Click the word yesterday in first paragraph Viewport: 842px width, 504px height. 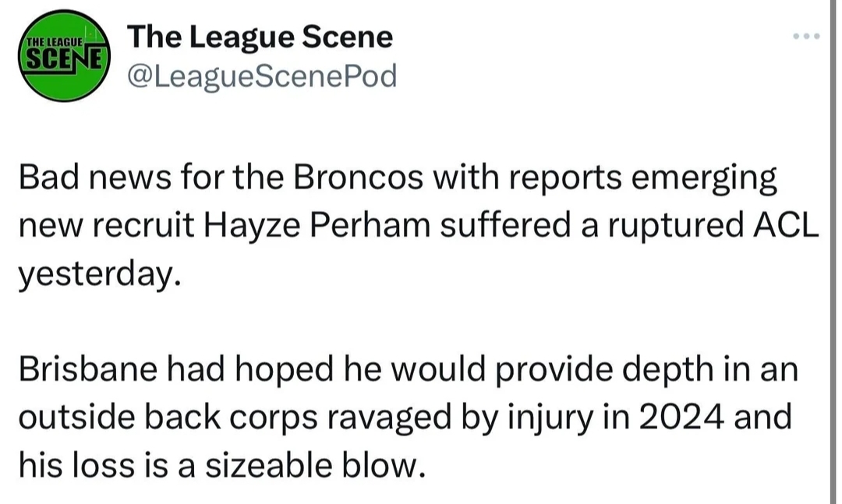click(x=96, y=275)
